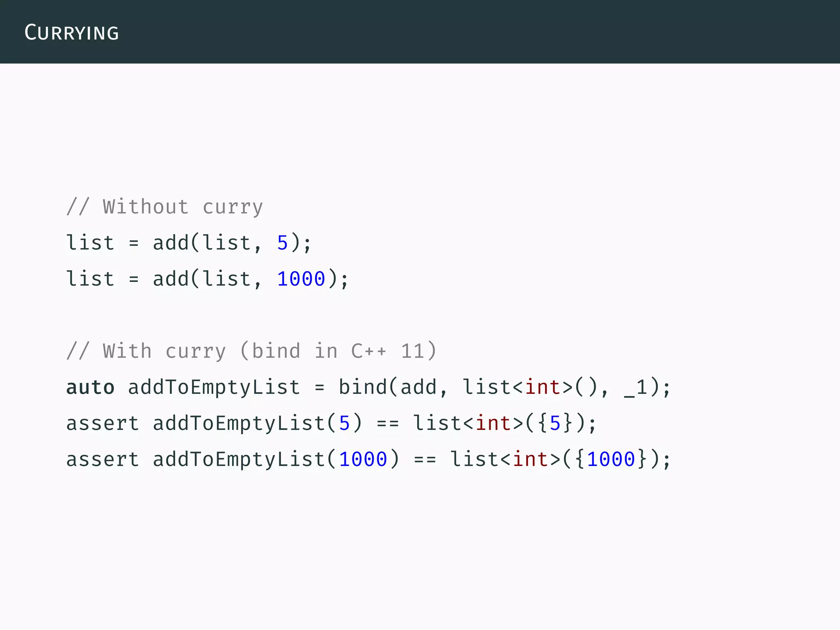Image resolution: width=840 pixels, height=630 pixels.
Task: Click the first 'assert' keyword
Action: 103,423
